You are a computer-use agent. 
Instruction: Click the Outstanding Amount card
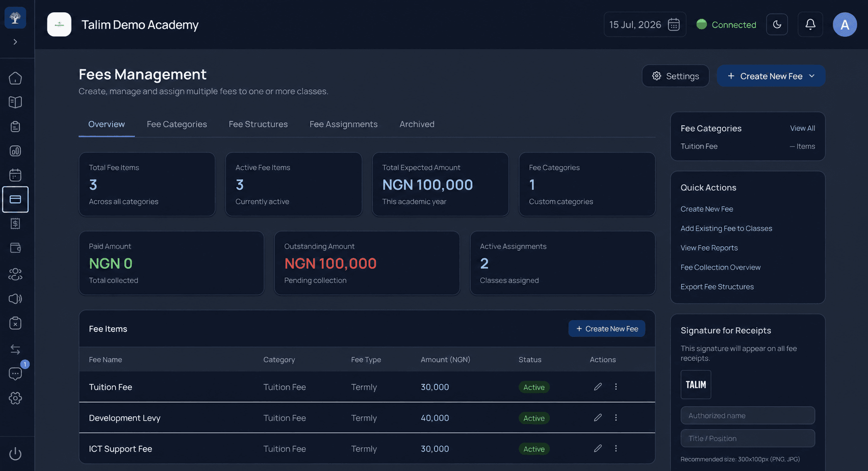click(x=367, y=263)
